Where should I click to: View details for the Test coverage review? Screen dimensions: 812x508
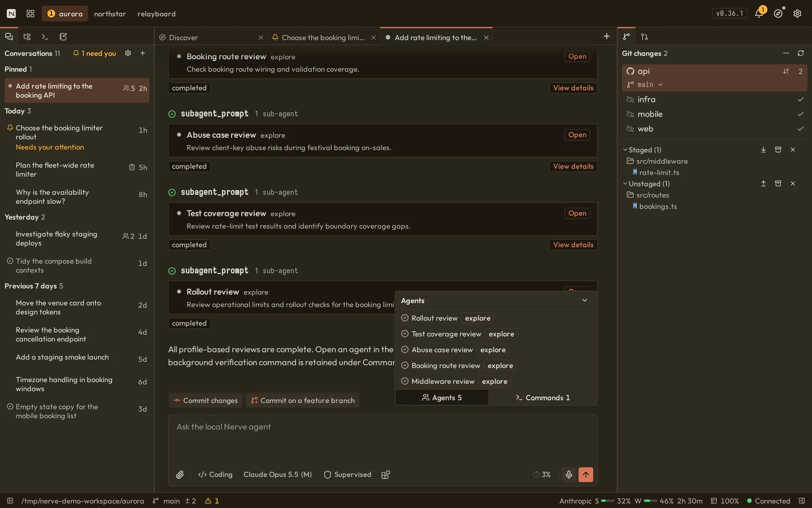coord(573,245)
